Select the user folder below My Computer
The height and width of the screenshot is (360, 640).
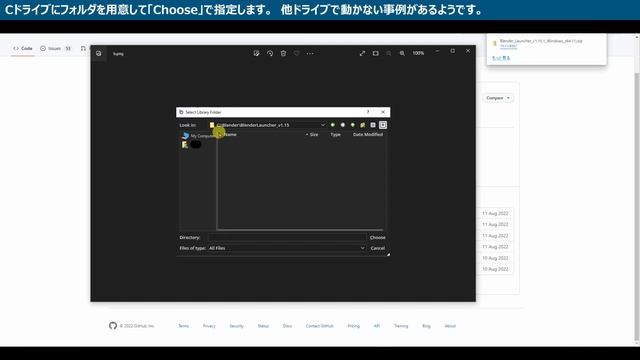(191, 144)
